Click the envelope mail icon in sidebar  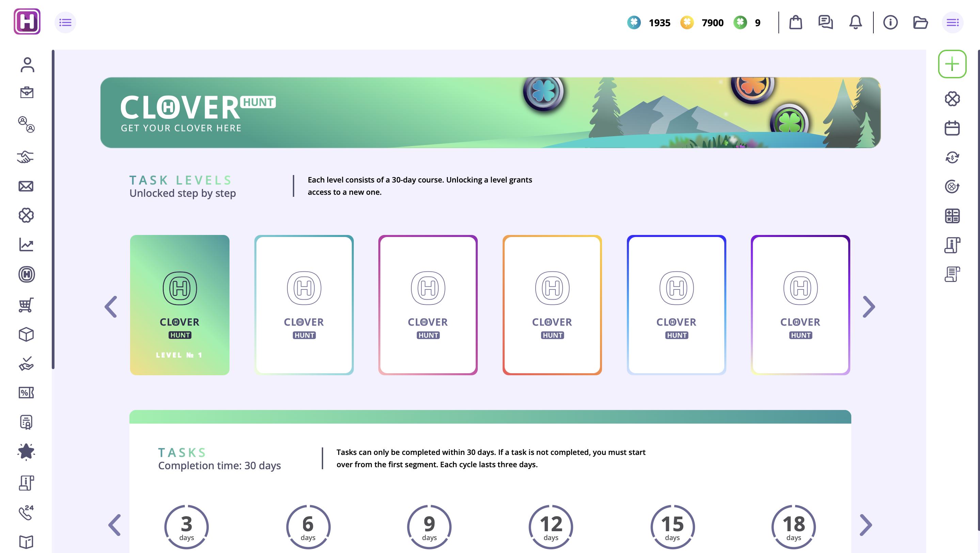click(26, 186)
